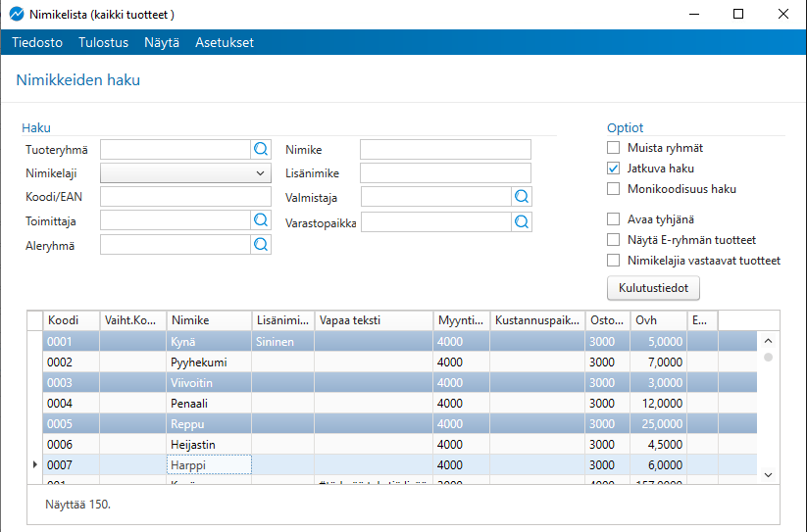Focus the Valmistaja input field

tap(436, 196)
